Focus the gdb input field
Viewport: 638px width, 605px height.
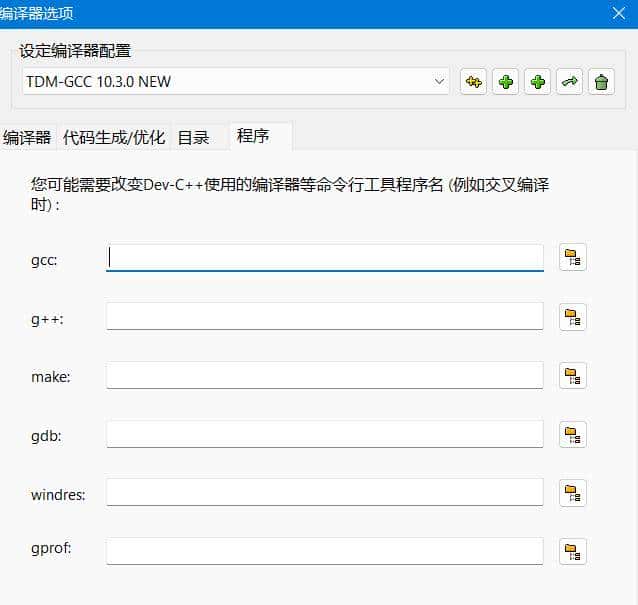325,434
